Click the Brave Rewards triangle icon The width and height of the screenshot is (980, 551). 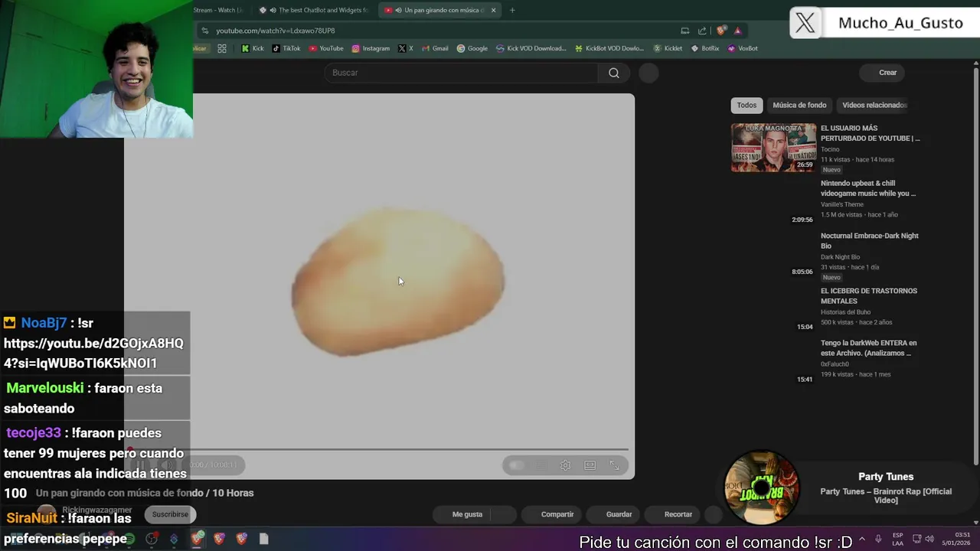click(737, 31)
